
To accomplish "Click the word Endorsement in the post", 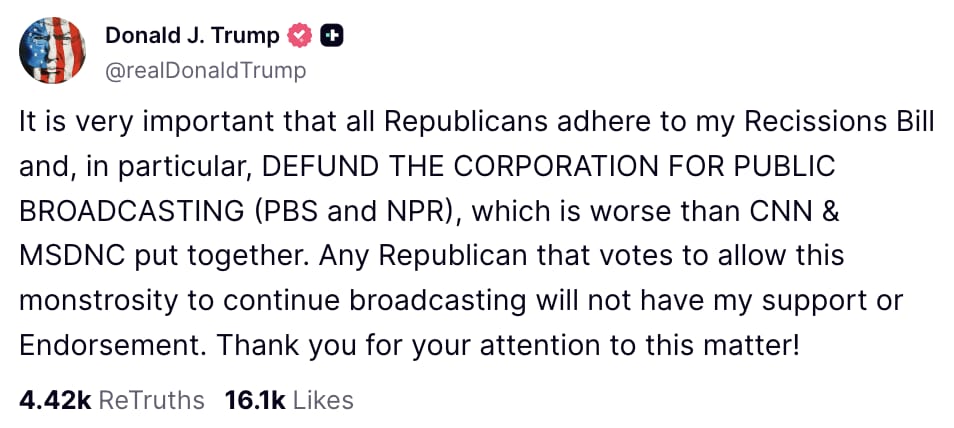I will (x=113, y=345).
